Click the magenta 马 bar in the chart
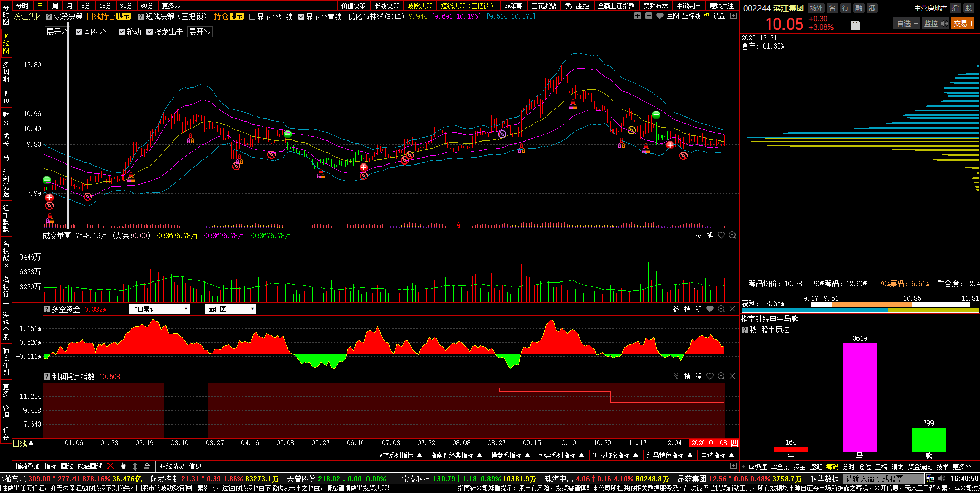 tap(860, 397)
